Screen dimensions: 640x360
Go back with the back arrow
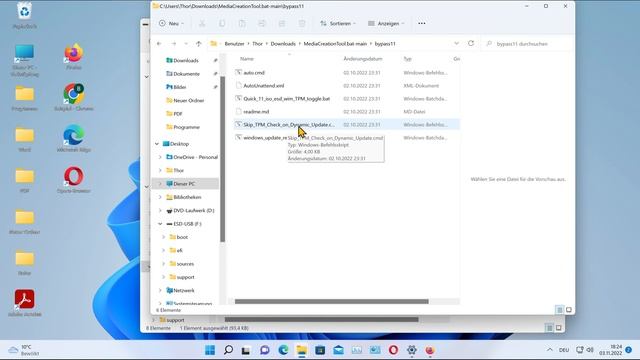tap(159, 44)
